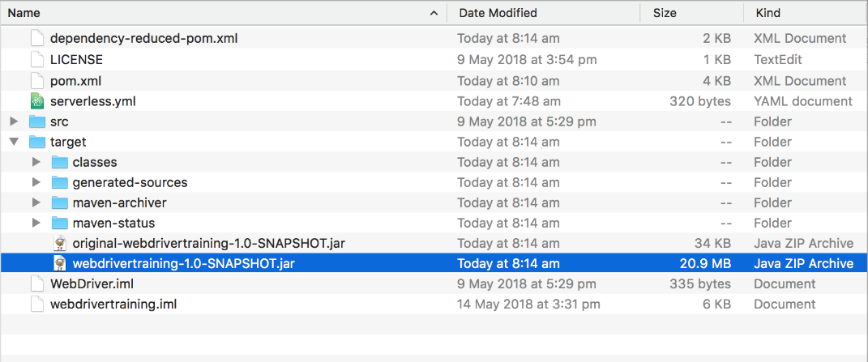Sort files by Kind column header
Viewport: 868px width, 362px height.
pos(768,13)
